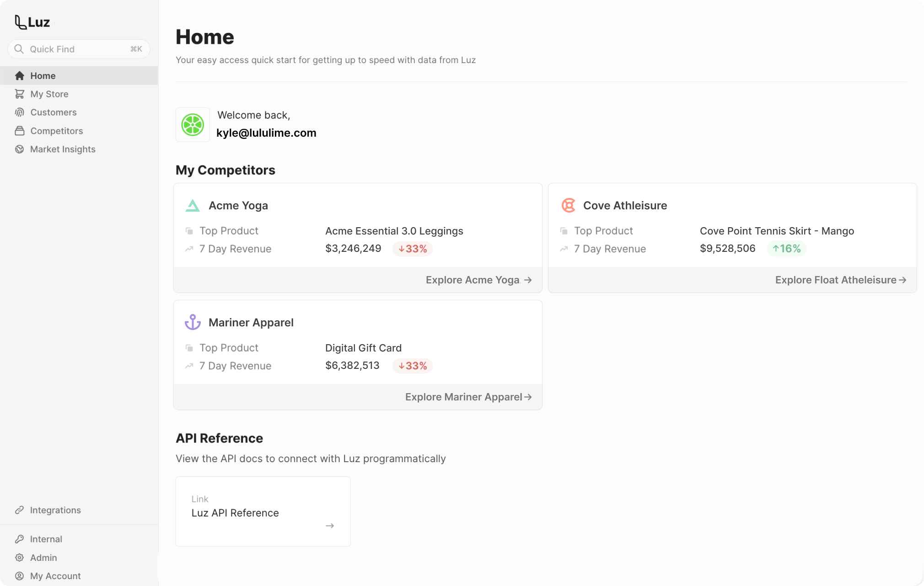Select Home in the sidebar
The width and height of the screenshot is (924, 586).
point(43,76)
